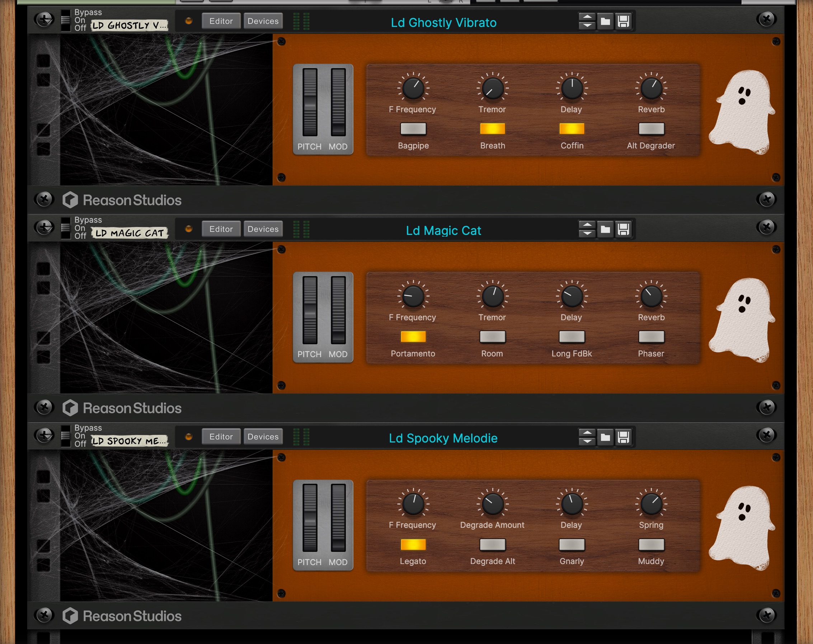Open patch browser folder for Ld Magic Cat

[x=605, y=229]
